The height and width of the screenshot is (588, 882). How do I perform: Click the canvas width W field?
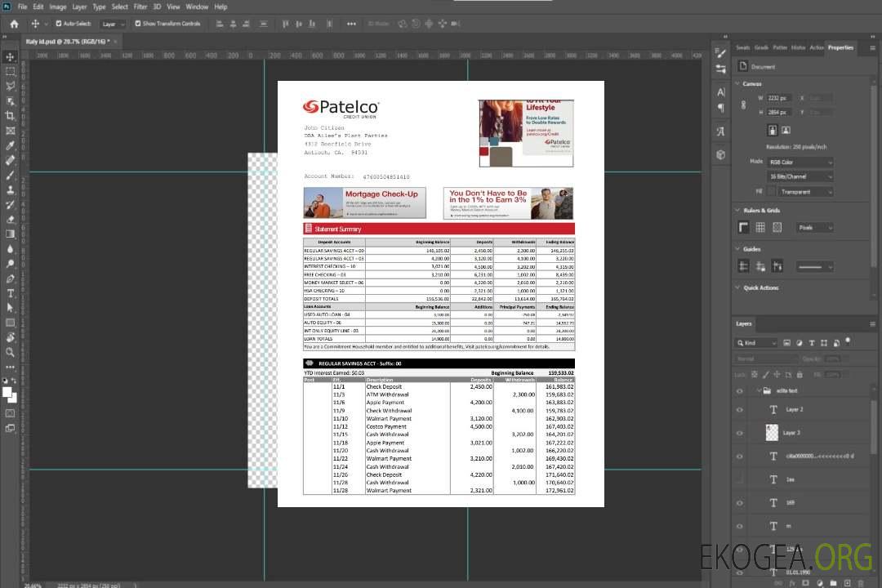point(779,98)
